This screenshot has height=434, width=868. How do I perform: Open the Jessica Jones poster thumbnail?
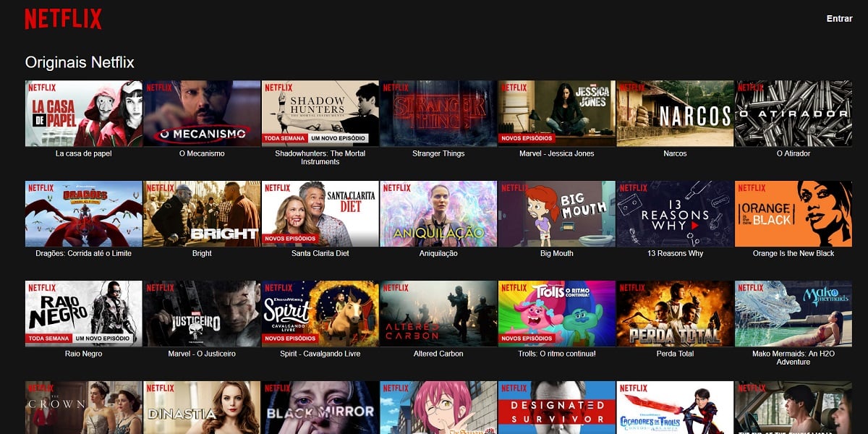(557, 114)
